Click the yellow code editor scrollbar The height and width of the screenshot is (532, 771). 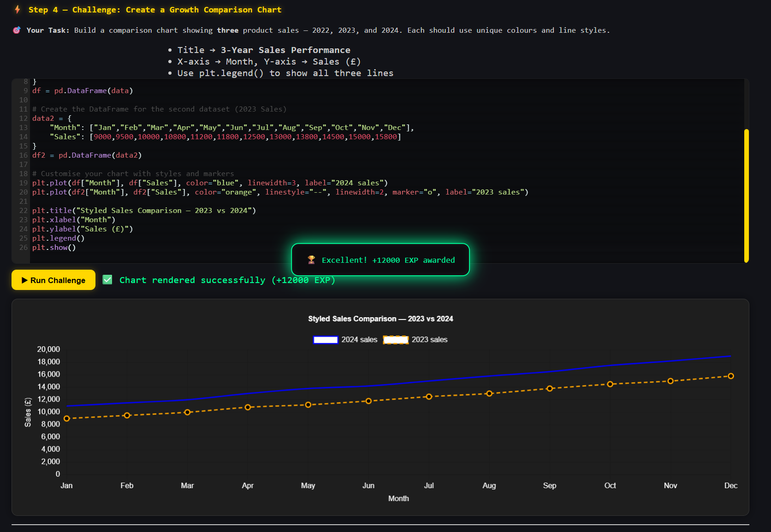click(746, 196)
